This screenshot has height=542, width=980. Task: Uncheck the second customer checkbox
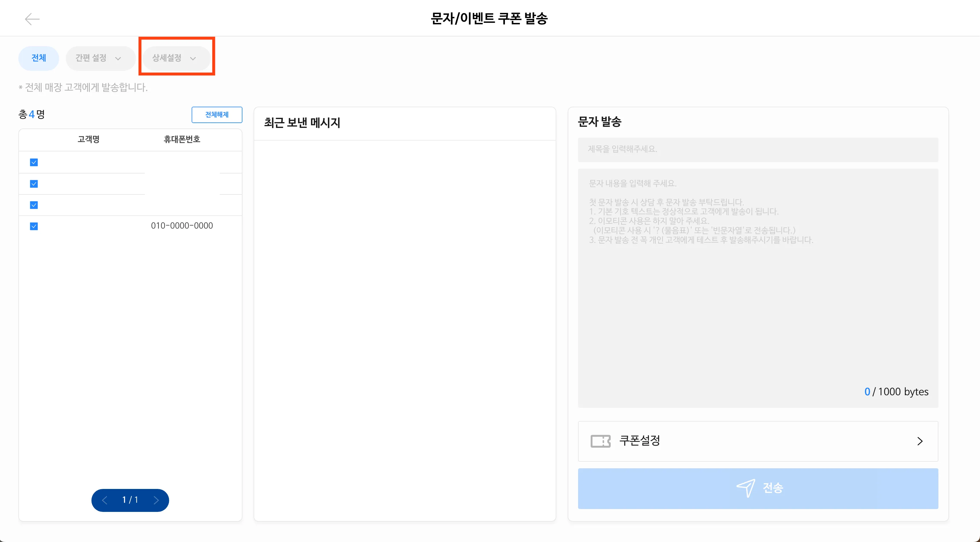(x=34, y=184)
